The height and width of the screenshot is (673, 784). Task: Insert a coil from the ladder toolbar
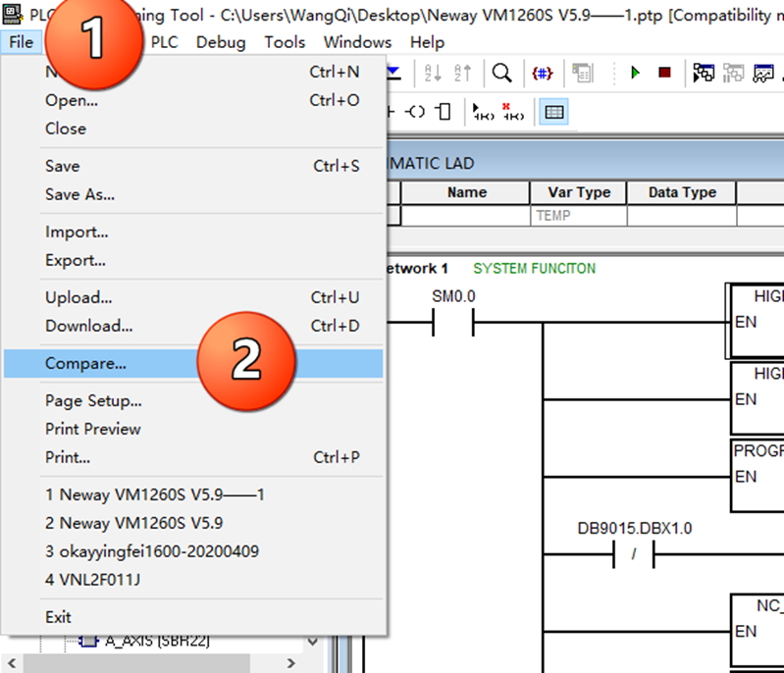tap(415, 112)
